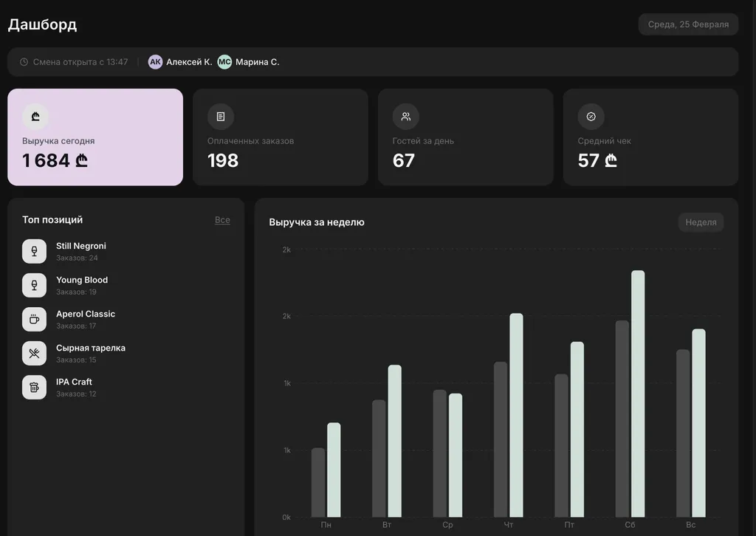Click the Сырная тарелка cutlery icon
This screenshot has width=756, height=536.
point(34,353)
